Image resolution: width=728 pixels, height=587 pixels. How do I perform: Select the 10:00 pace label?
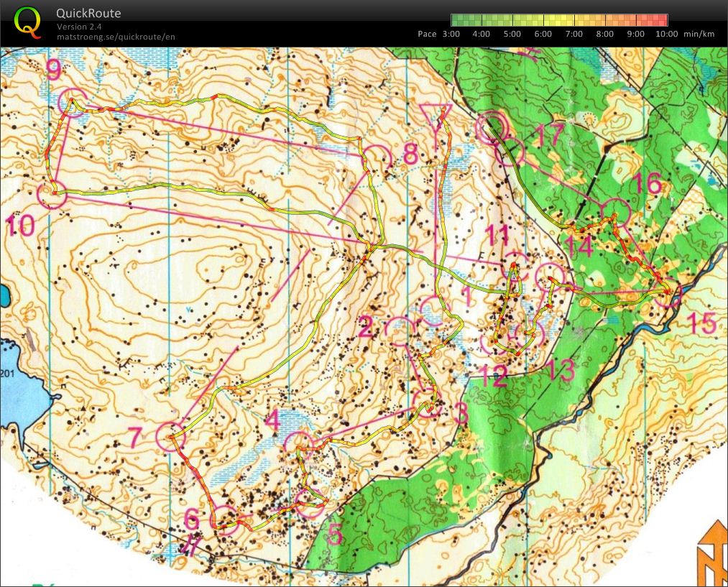(667, 34)
